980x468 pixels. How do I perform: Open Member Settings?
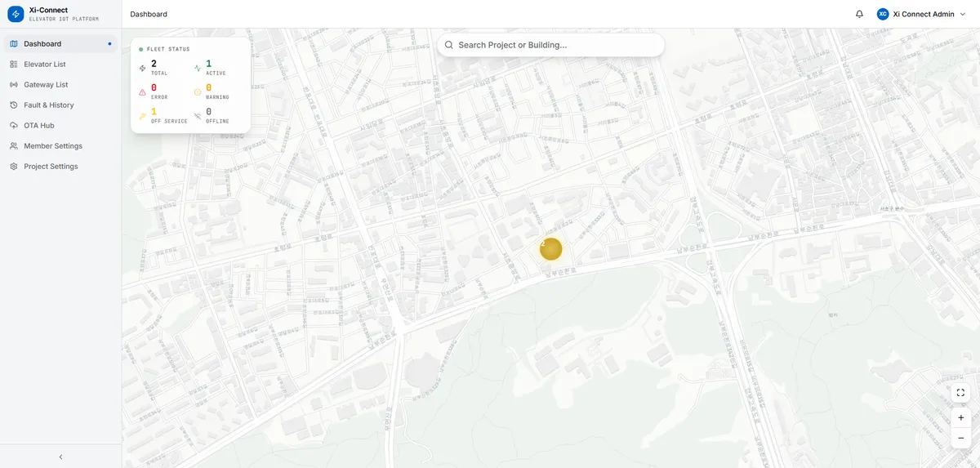tap(53, 146)
